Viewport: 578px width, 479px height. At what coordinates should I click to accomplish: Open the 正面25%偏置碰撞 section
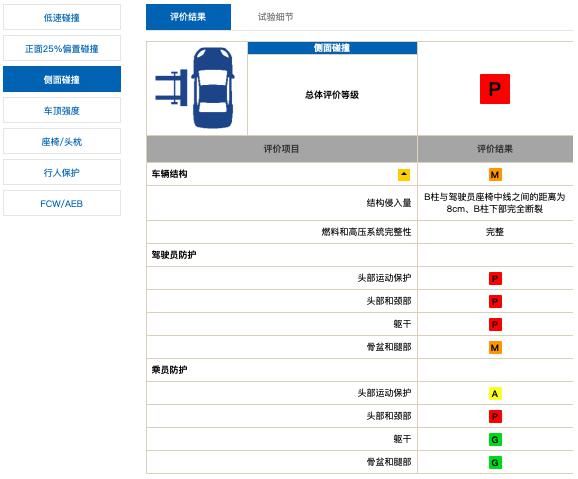(x=62, y=48)
